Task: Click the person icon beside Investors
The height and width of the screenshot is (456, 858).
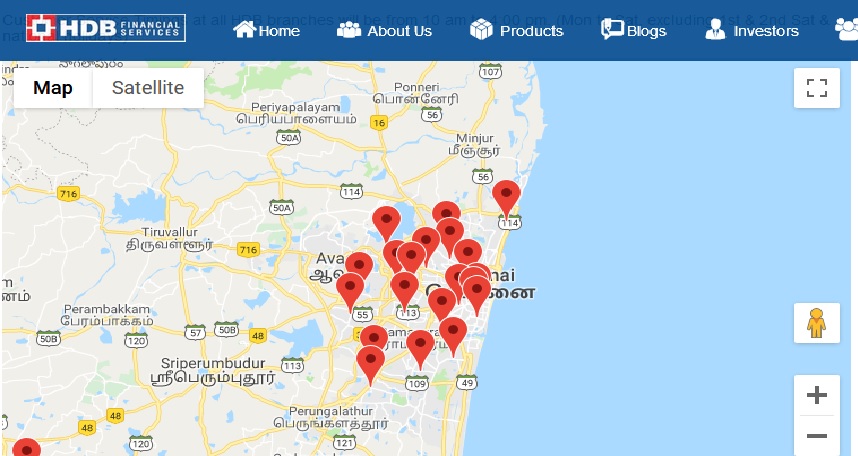Action: coord(715,30)
